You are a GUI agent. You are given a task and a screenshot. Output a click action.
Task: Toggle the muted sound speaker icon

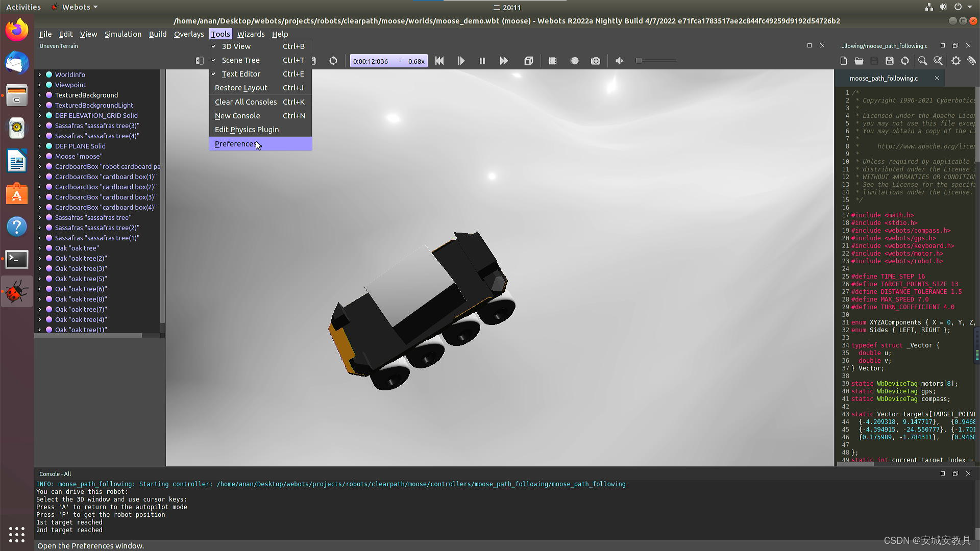point(620,61)
